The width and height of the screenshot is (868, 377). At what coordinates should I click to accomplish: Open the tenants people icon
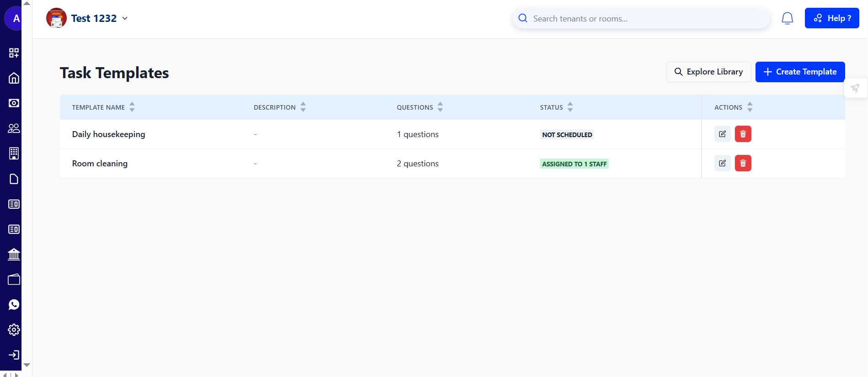click(14, 128)
